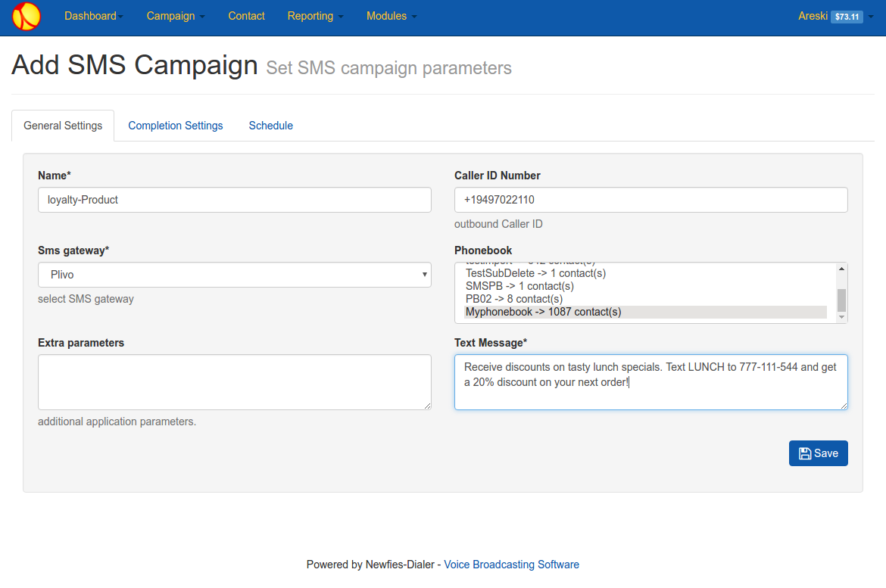886x588 pixels.
Task: Open the Voice Broadcasting Software link
Action: pyautogui.click(x=511, y=565)
